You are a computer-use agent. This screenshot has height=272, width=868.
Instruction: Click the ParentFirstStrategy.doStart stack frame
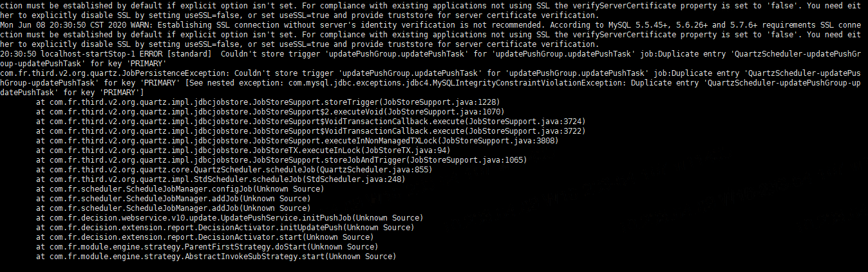point(207,246)
